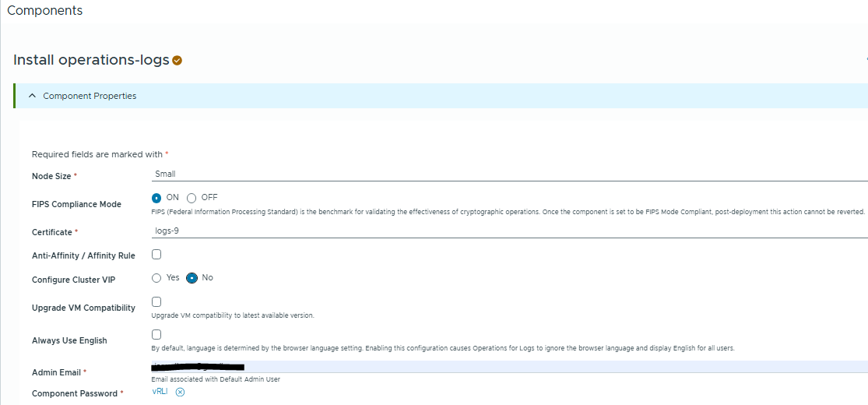Click the Components page heading
This screenshot has width=868, height=405.
pos(44,11)
